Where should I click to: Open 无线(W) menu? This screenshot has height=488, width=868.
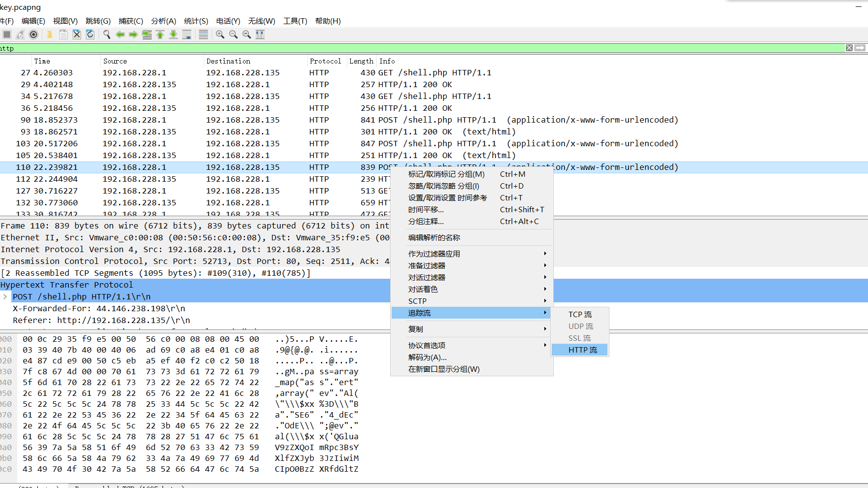coord(262,21)
